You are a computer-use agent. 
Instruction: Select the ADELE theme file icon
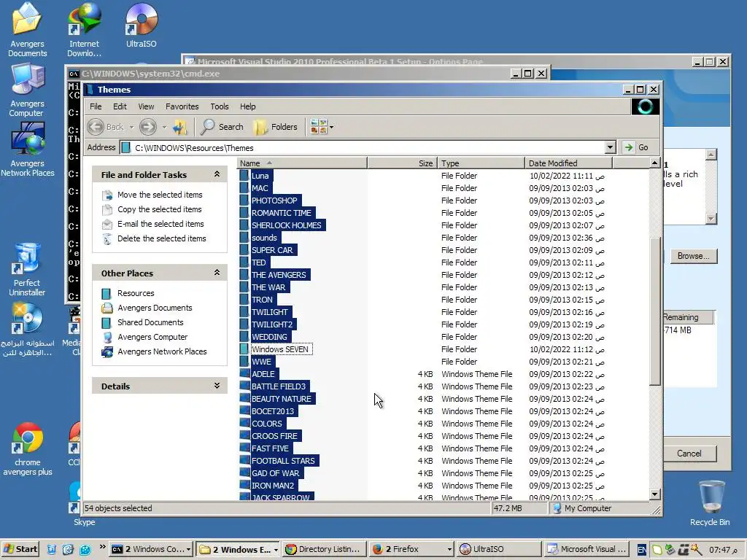[x=244, y=374]
